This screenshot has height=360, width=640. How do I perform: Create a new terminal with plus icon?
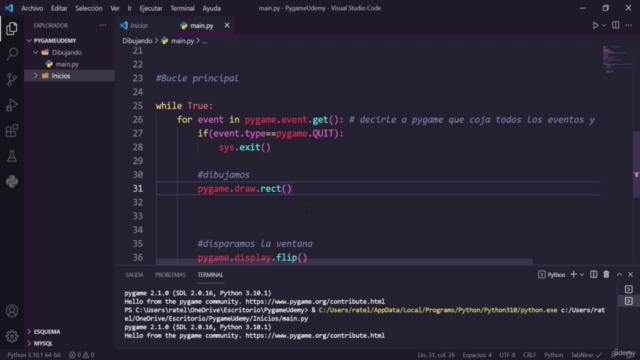573,274
